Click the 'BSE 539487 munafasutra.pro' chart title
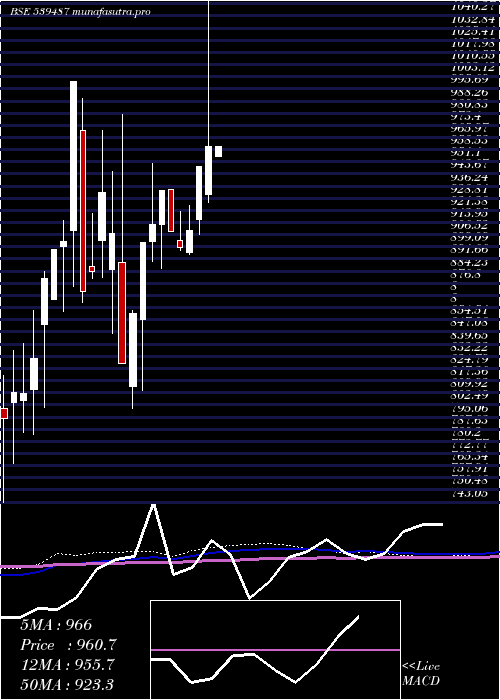This screenshot has width=500, height=700. [x=80, y=12]
